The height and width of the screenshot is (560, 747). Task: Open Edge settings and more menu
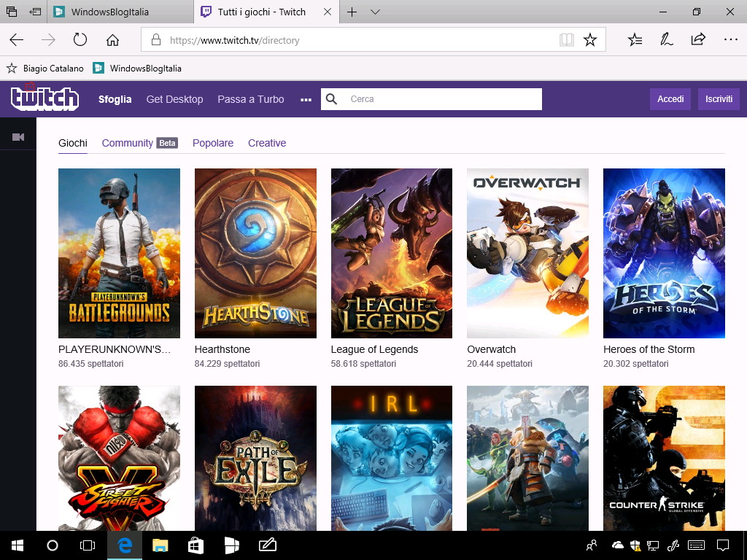[x=730, y=40]
